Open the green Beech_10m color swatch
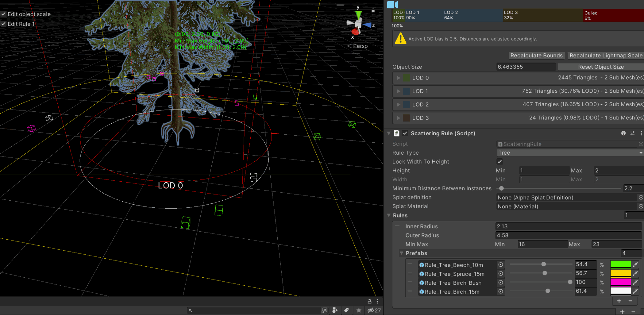644x315 pixels. (x=620, y=264)
